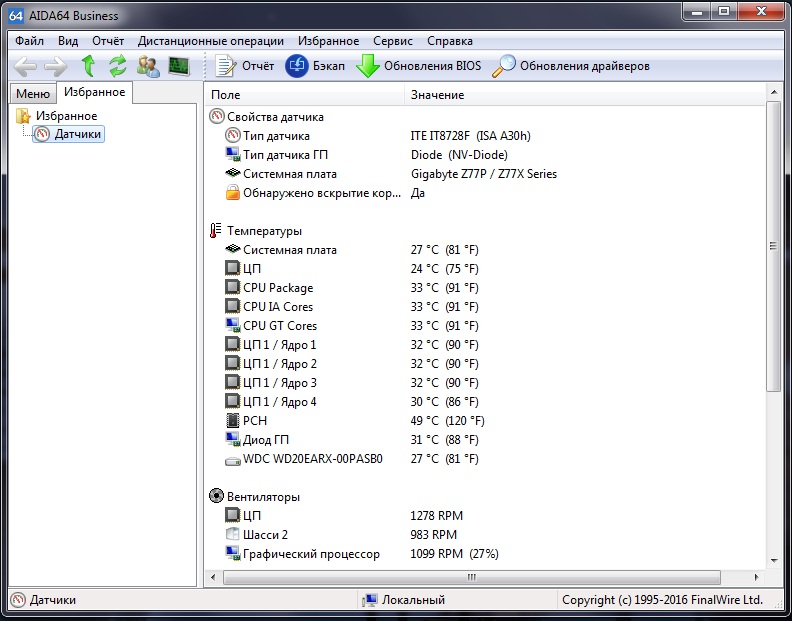Image resolution: width=792 pixels, height=621 pixels.
Task: Click the Refresh toolbar icon
Action: [118, 66]
